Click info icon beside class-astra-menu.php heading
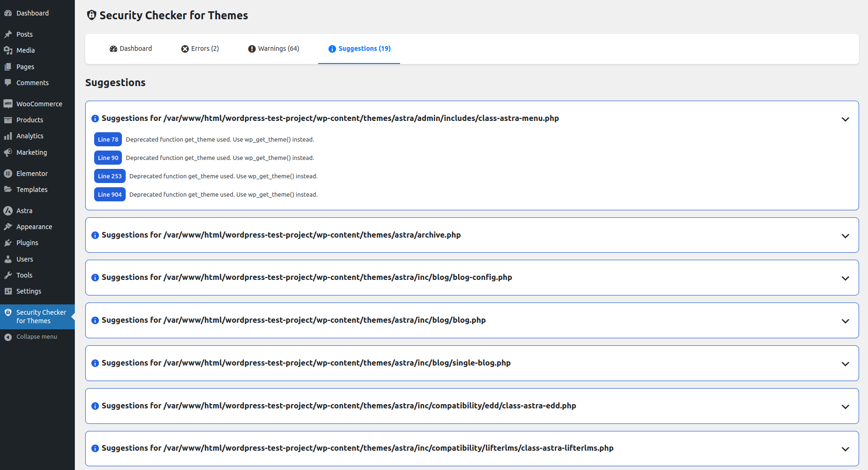The width and height of the screenshot is (868, 470). point(95,119)
